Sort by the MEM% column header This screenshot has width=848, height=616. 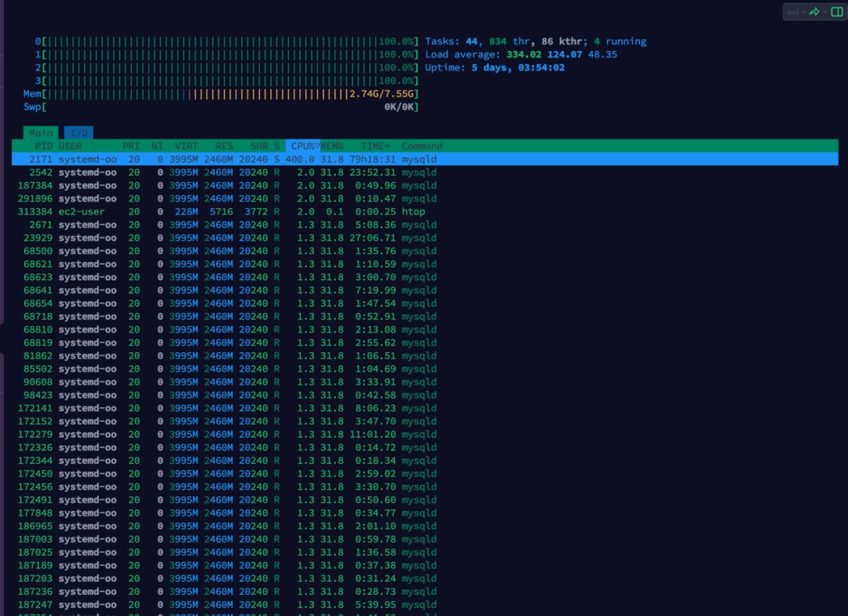(x=332, y=146)
